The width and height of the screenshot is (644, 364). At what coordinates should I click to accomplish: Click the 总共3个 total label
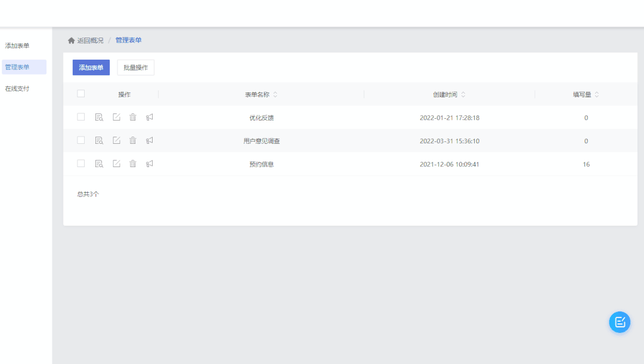[x=88, y=194]
